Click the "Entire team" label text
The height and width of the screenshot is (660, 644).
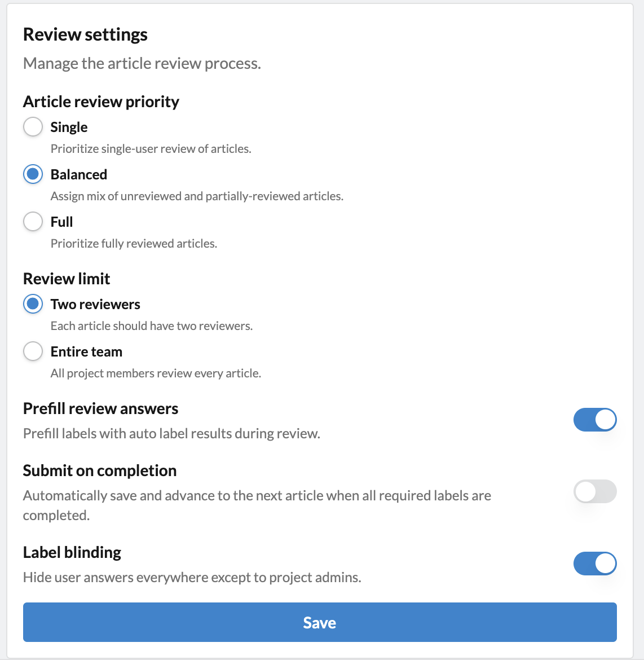86,351
